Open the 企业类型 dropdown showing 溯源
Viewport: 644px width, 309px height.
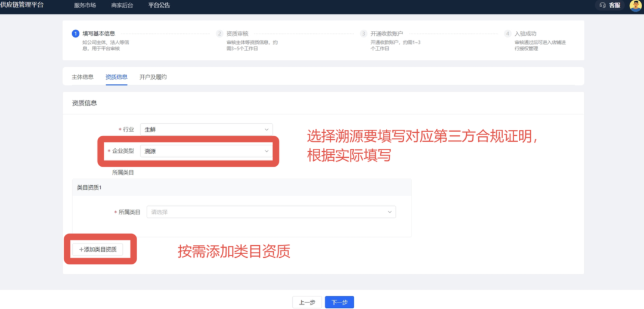click(206, 151)
